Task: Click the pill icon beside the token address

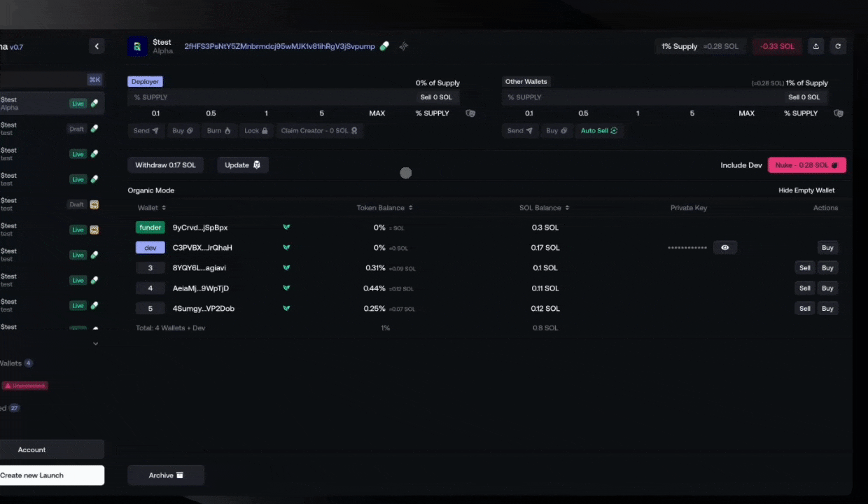Action: click(x=384, y=46)
